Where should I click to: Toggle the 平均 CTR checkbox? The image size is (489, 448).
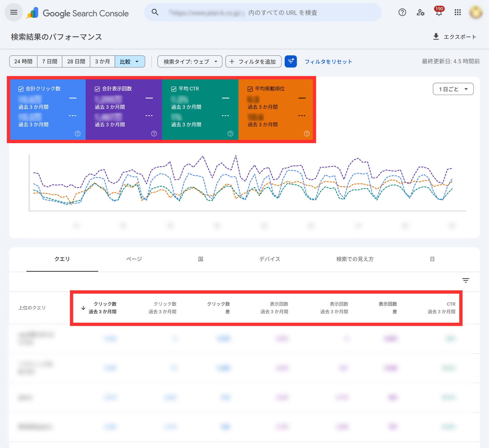click(174, 89)
